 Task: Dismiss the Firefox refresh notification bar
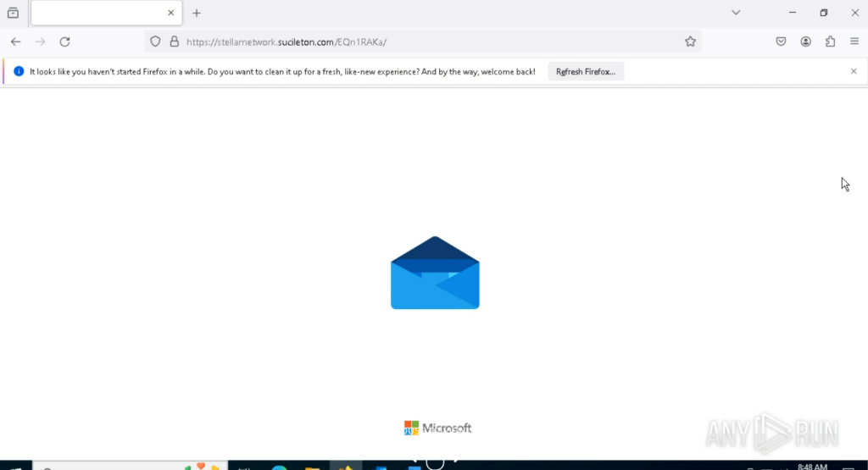pyautogui.click(x=854, y=71)
